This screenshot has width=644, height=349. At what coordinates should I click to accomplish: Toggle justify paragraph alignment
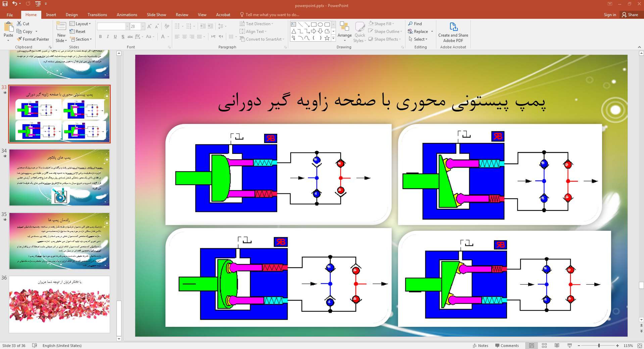tap(199, 37)
